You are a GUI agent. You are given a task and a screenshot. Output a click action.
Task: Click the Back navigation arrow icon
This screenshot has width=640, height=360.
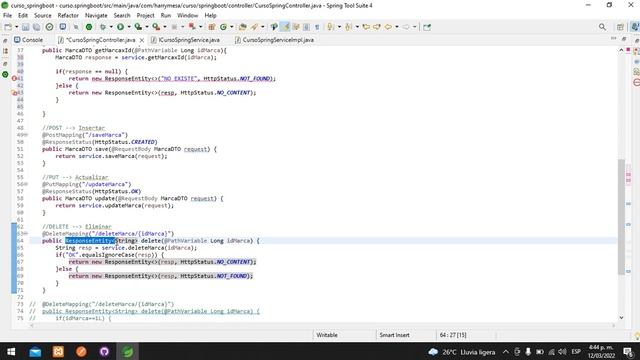coord(388,27)
